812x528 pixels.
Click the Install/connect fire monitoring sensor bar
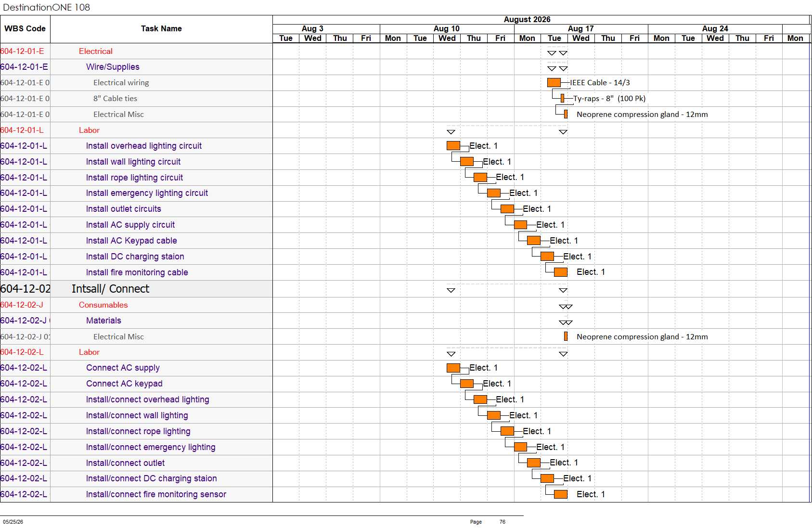(x=561, y=494)
